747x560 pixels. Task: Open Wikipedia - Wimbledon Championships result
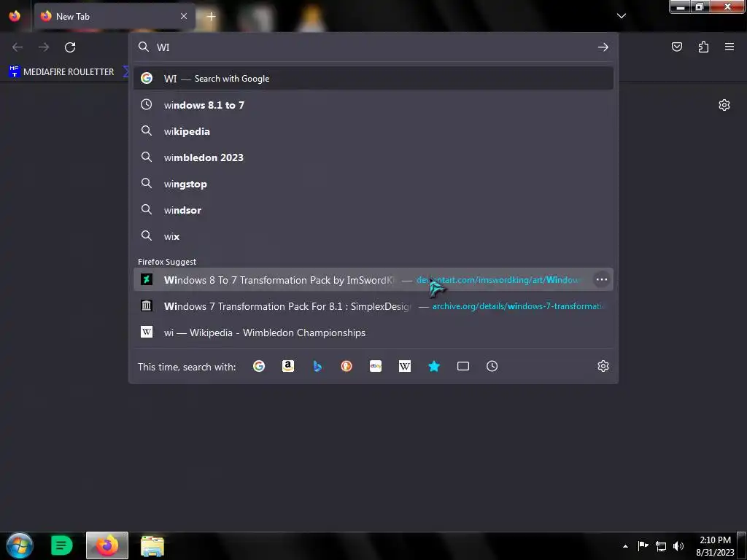pyautogui.click(x=373, y=332)
